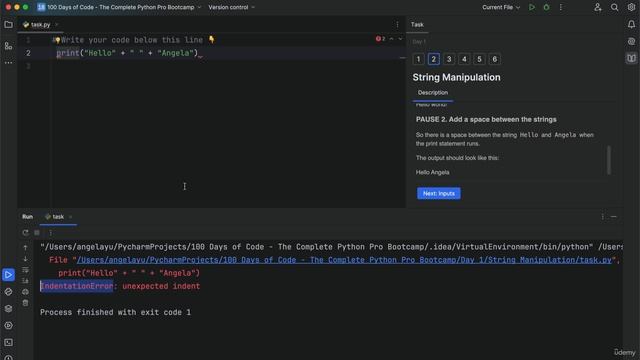640x360 pixels.
Task: Click the description panel scrollbar
Action: [x=609, y=160]
